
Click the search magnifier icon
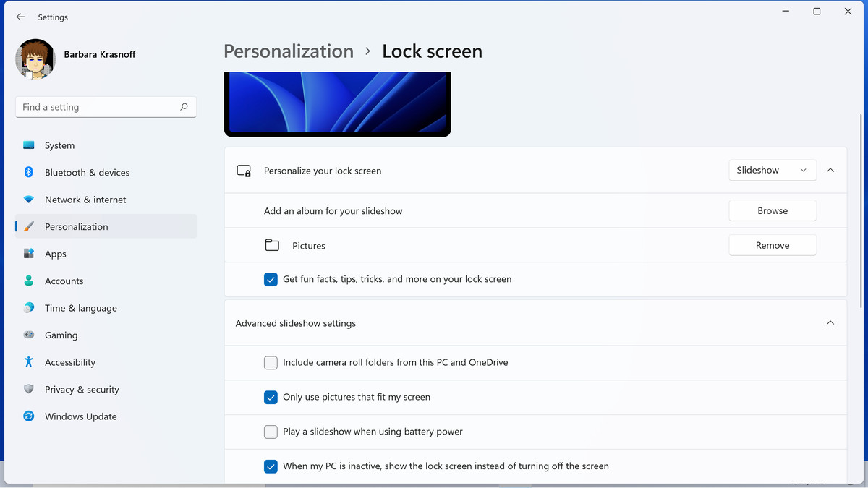[x=184, y=107]
